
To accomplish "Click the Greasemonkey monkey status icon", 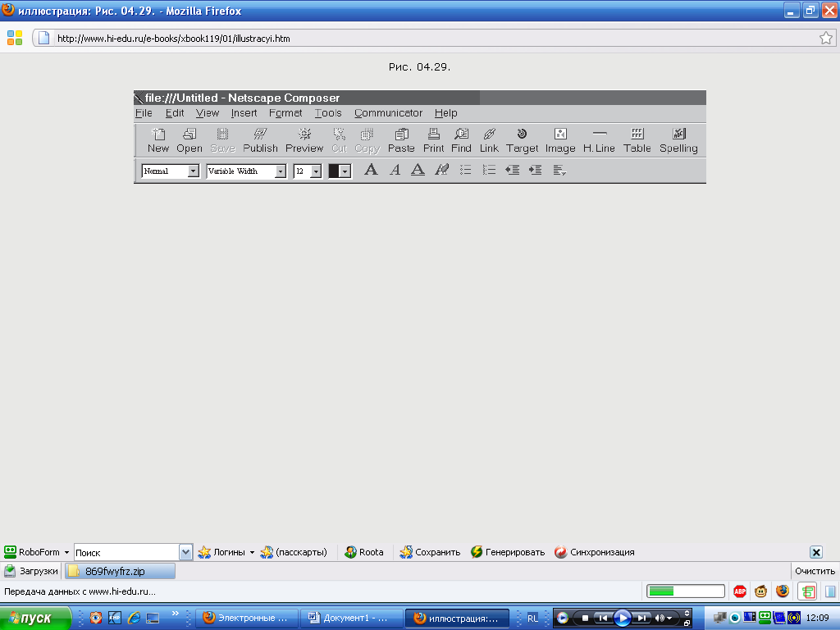I will tap(760, 591).
